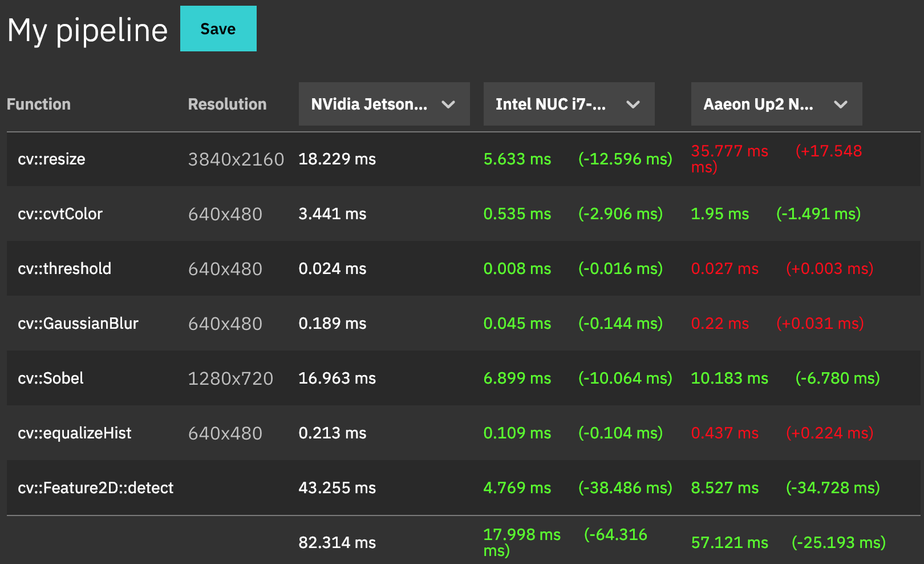Open the Aaeon Up2 device dropdown
924x564 pixels.
(776, 104)
